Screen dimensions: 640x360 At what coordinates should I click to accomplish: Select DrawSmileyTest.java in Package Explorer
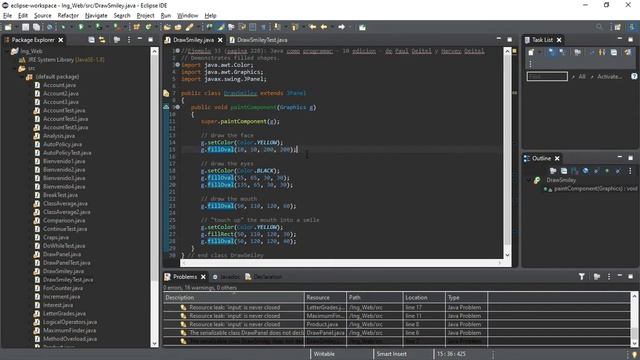tap(68, 280)
